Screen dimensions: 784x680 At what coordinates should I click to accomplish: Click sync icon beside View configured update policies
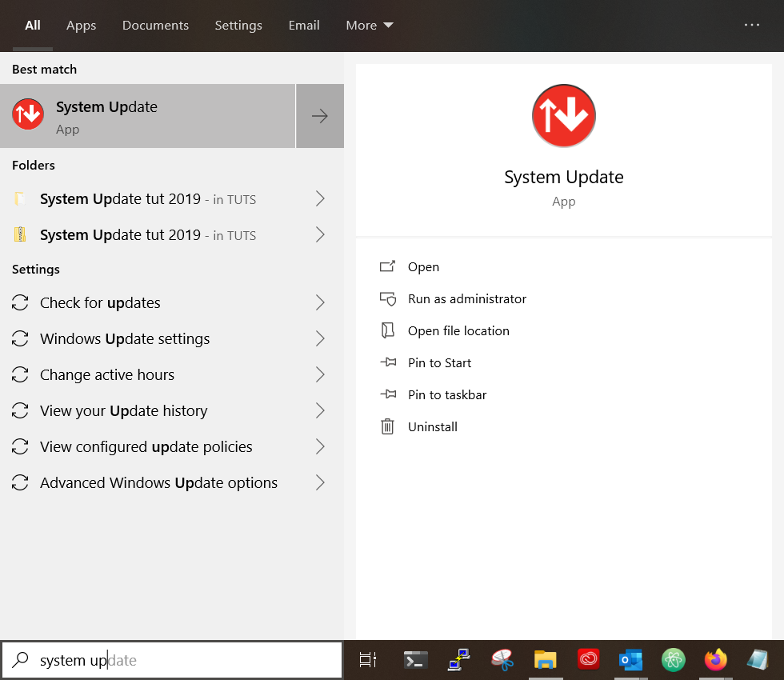click(x=20, y=447)
